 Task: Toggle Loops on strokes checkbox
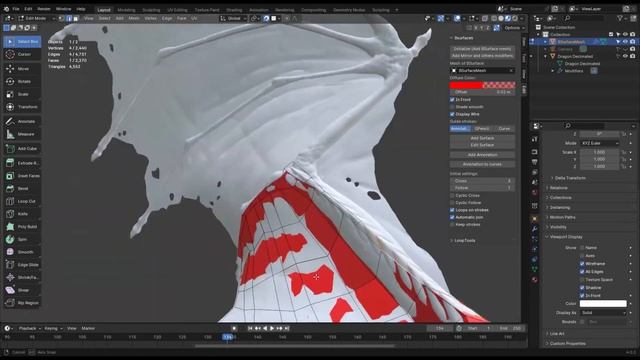click(452, 210)
